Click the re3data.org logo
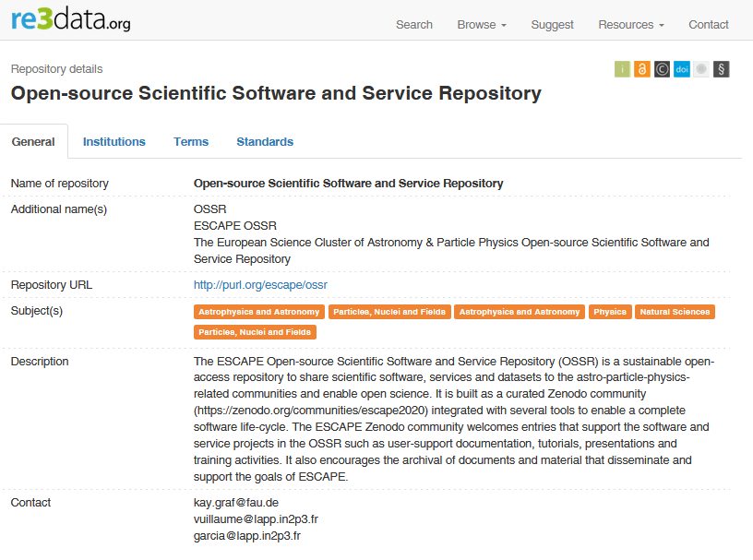The height and width of the screenshot is (560, 753). 68,18
